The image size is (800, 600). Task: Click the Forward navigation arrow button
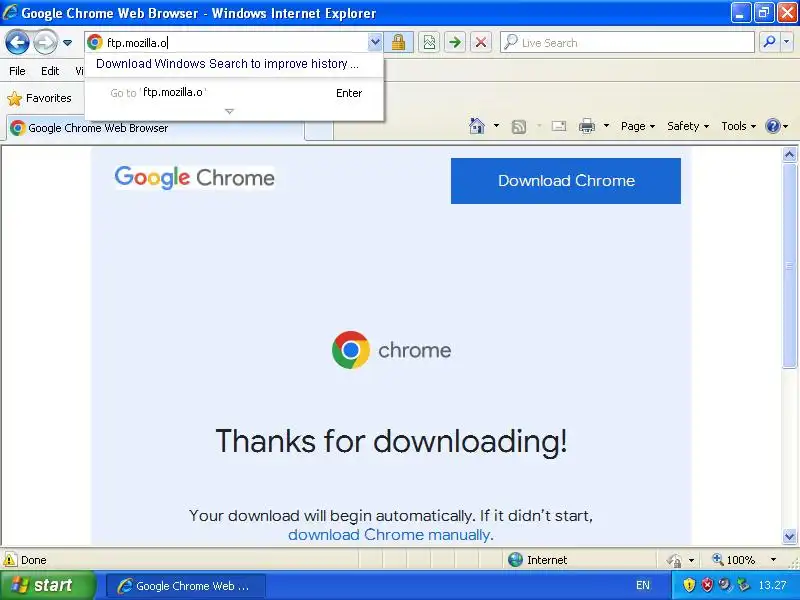coord(45,42)
